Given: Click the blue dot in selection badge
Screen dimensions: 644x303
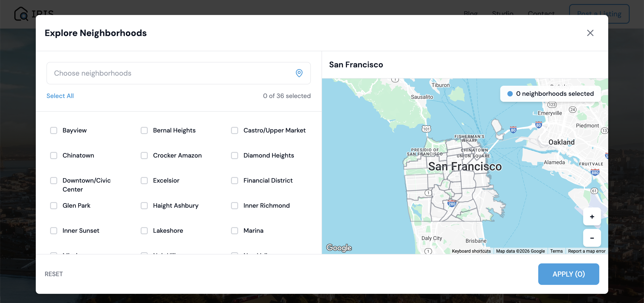Looking at the screenshot, I should tap(510, 94).
